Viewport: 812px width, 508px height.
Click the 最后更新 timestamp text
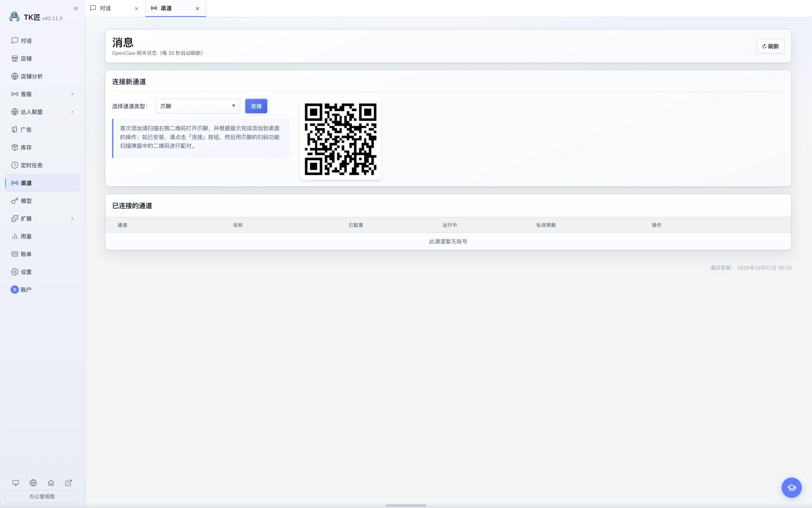tap(751, 268)
